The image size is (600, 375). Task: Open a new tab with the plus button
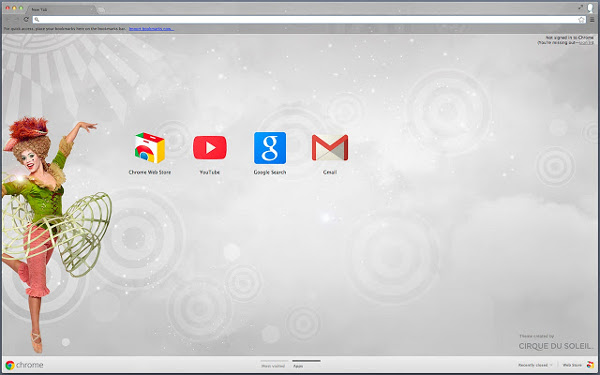[101, 10]
